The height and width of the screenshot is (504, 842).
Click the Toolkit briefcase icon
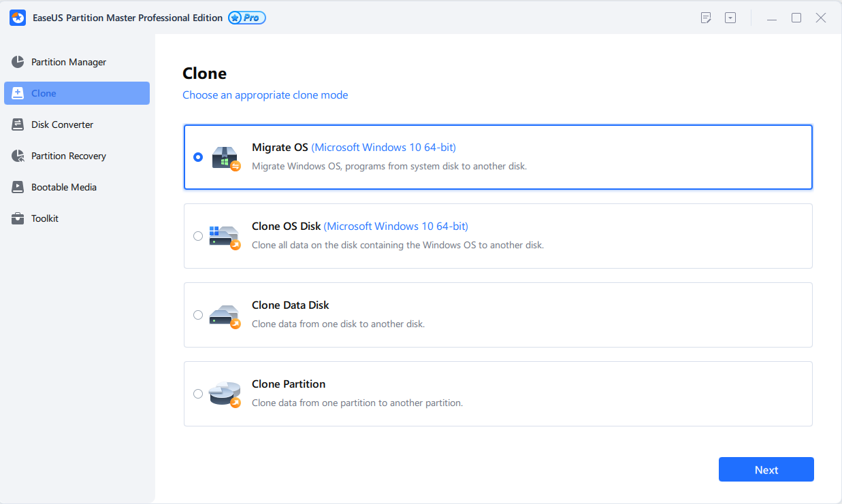point(18,218)
